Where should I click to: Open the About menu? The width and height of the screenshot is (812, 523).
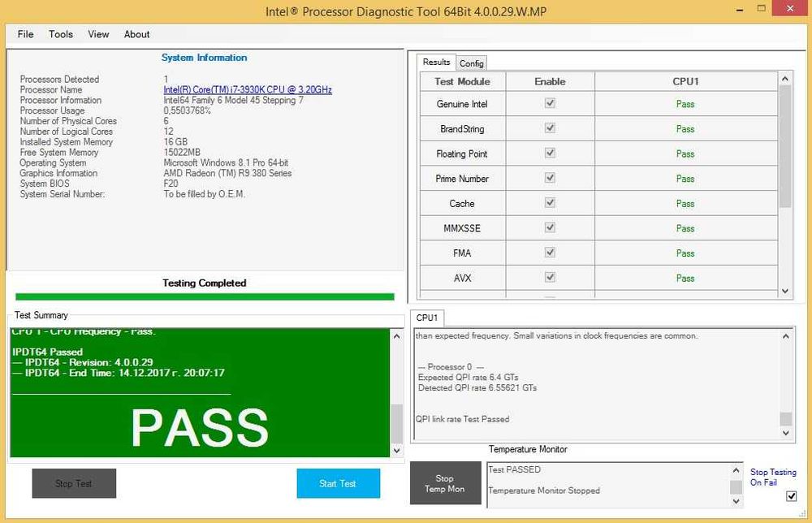tap(136, 34)
